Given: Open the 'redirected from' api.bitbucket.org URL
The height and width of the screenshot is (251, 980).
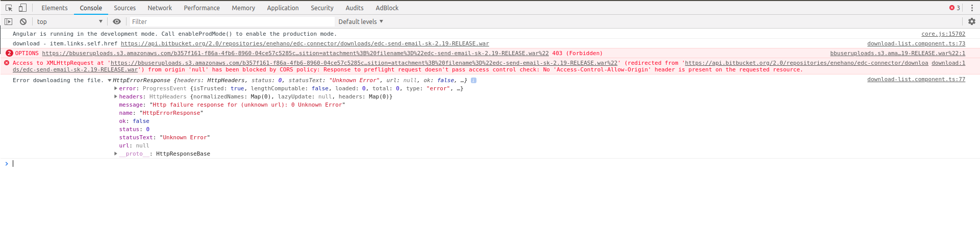Looking at the screenshot, I should coord(806,63).
